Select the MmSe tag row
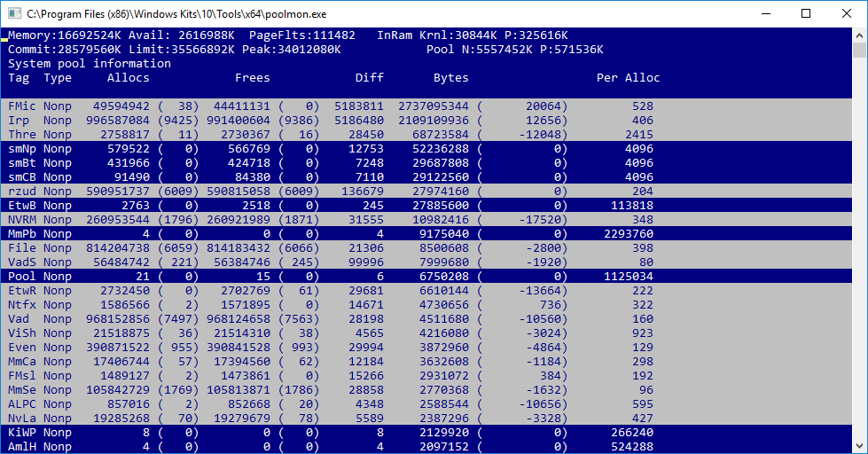The height and width of the screenshot is (454, 868). [x=426, y=390]
